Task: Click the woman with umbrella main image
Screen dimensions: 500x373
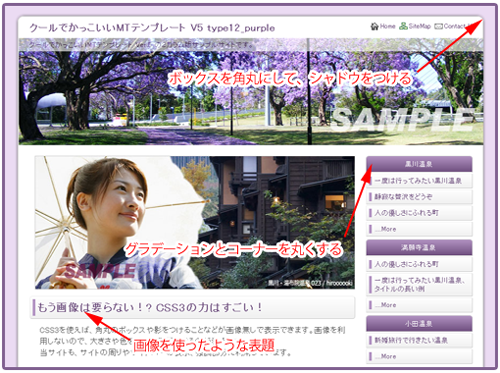Action: click(x=195, y=222)
